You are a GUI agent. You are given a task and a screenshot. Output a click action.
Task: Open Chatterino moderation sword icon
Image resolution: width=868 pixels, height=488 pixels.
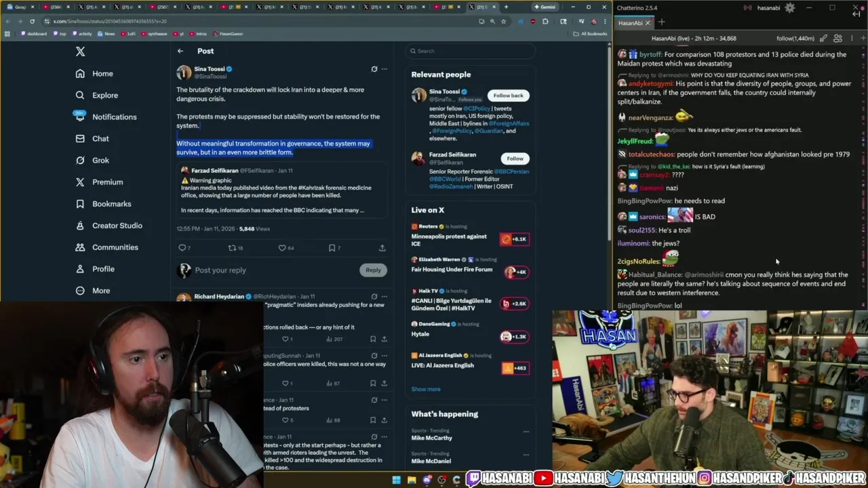823,39
